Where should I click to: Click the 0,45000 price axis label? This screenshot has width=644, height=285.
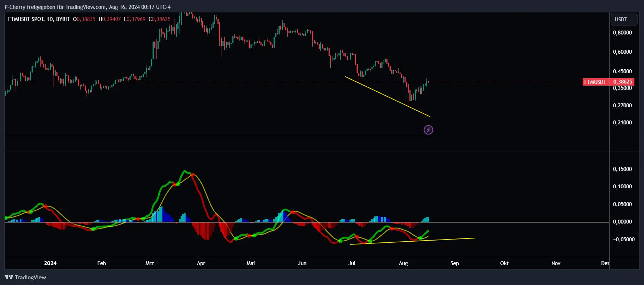tap(622, 71)
